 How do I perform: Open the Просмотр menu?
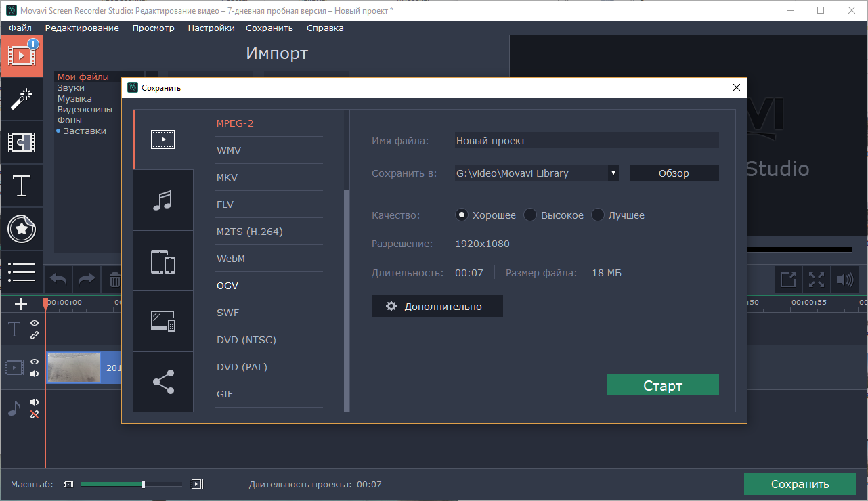pos(154,28)
